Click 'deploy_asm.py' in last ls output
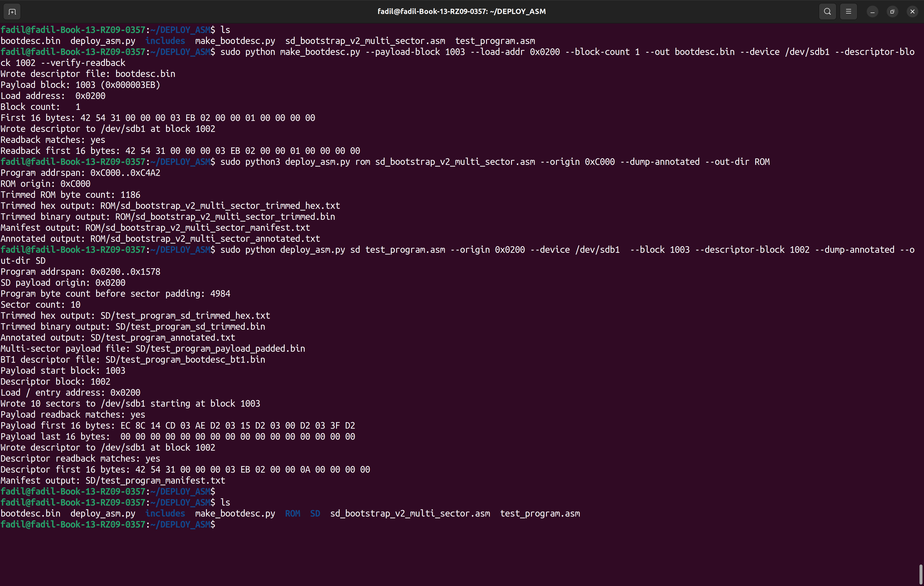The width and height of the screenshot is (924, 586). tap(103, 514)
